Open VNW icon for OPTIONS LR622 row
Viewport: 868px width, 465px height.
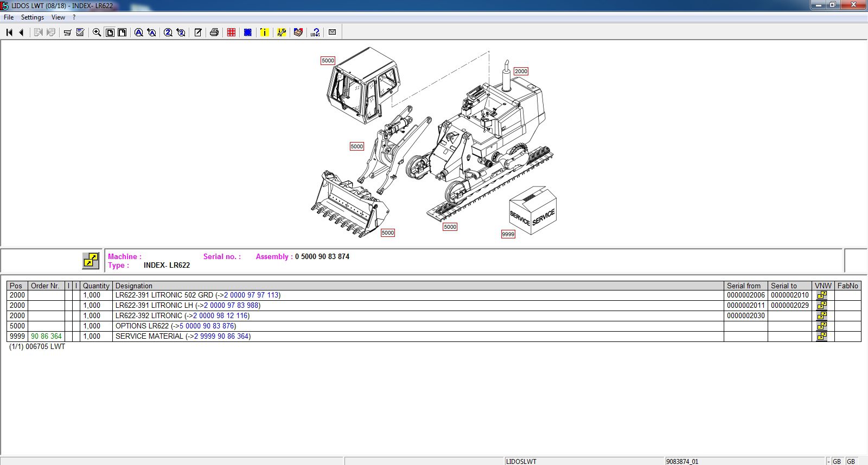click(x=822, y=326)
